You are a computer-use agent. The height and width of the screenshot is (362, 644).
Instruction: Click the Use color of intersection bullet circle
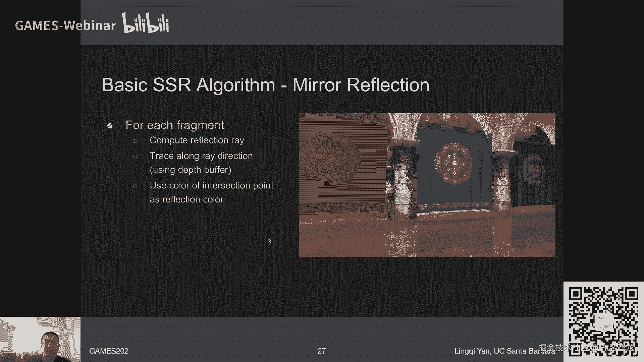click(x=135, y=186)
